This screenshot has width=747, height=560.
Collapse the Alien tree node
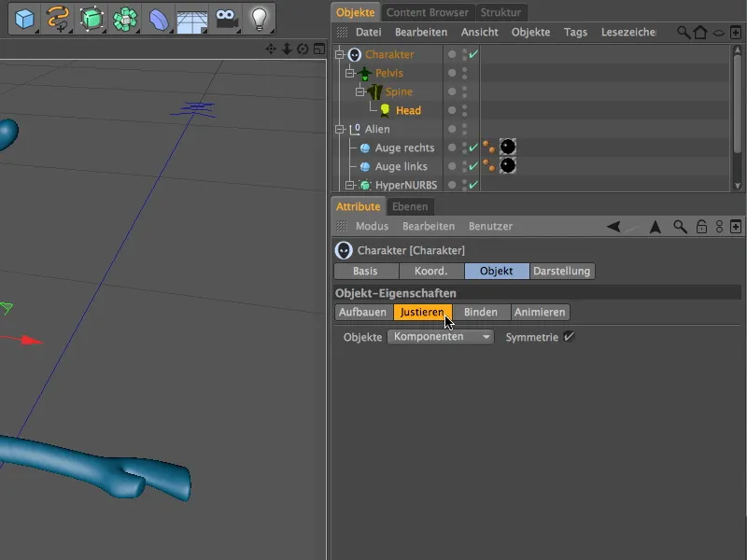click(x=340, y=129)
